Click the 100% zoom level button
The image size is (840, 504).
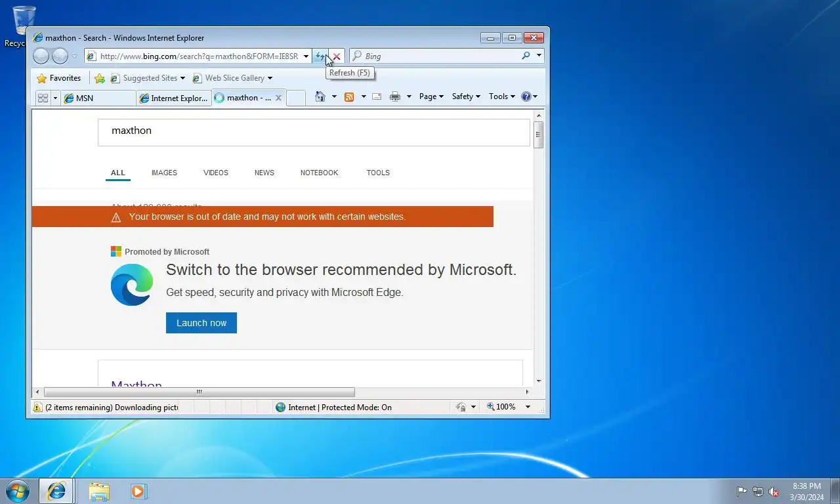click(x=501, y=407)
